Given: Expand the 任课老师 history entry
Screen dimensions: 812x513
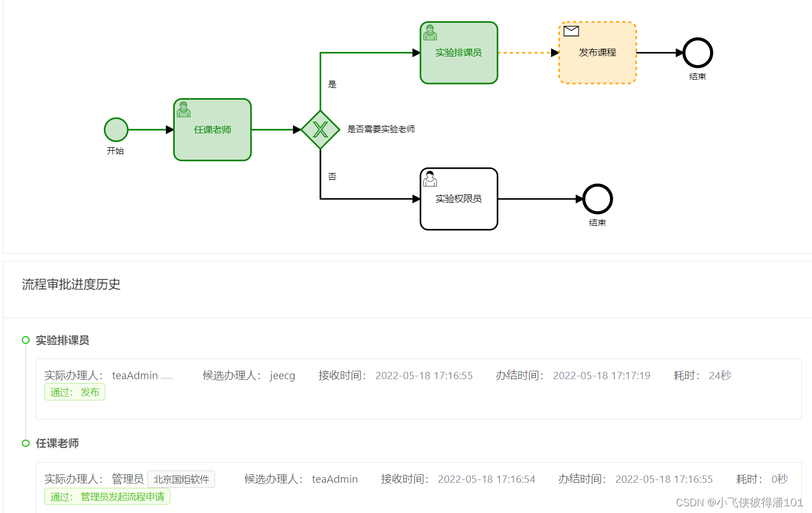Looking at the screenshot, I should (57, 443).
